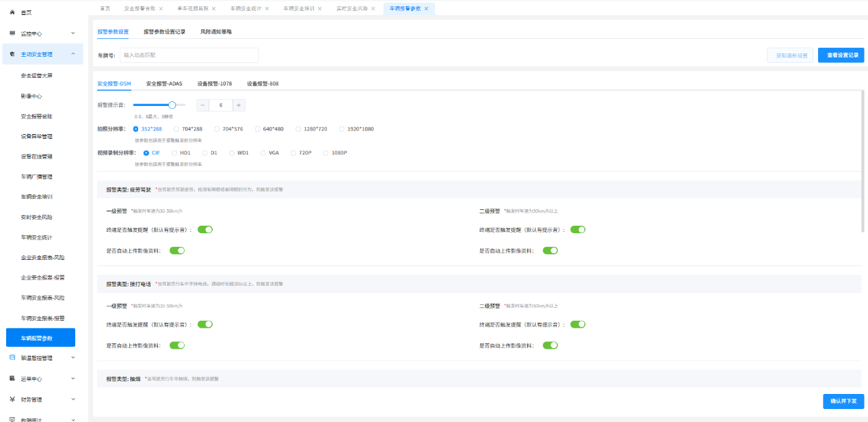Expand the 财务管理 menu chevron
The height and width of the screenshot is (422, 868).
(73, 399)
